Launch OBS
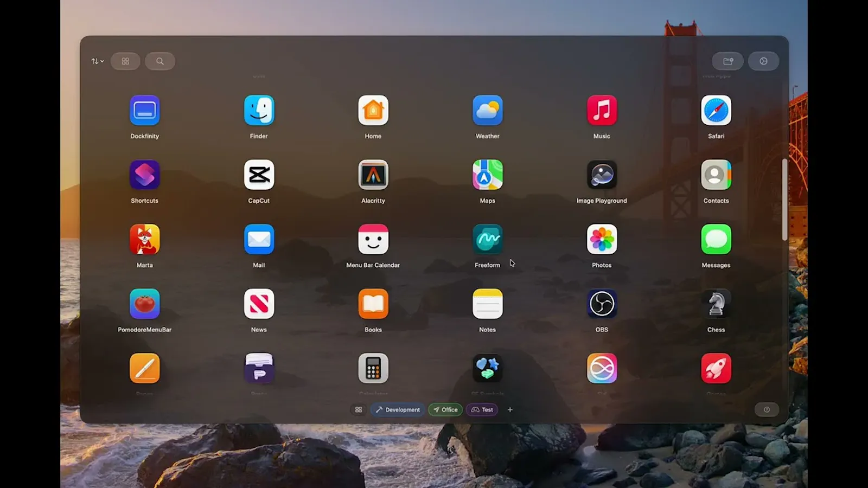868x488 pixels. pyautogui.click(x=602, y=304)
